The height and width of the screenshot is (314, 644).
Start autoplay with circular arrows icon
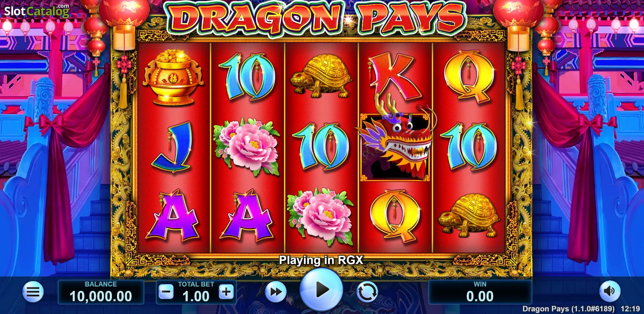[x=367, y=292]
